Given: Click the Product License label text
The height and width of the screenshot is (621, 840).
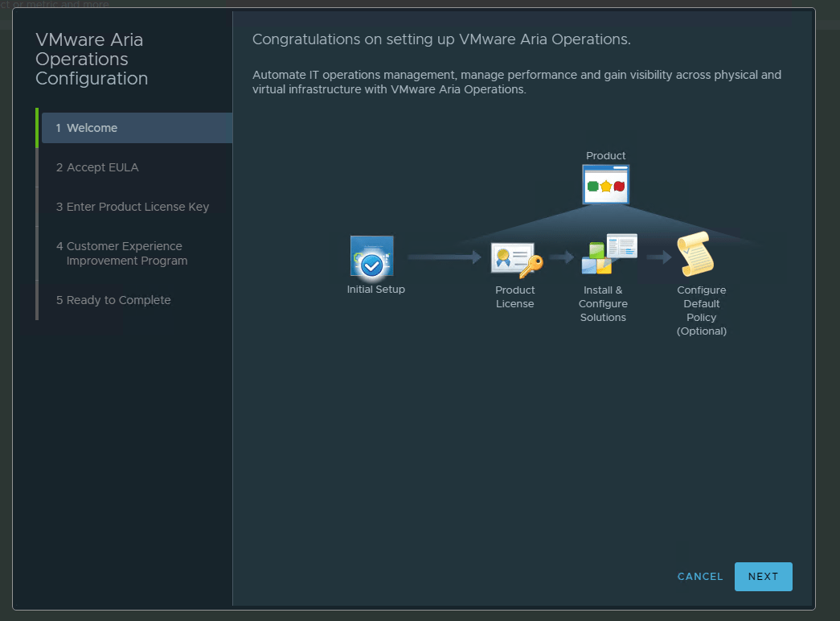Looking at the screenshot, I should [514, 297].
